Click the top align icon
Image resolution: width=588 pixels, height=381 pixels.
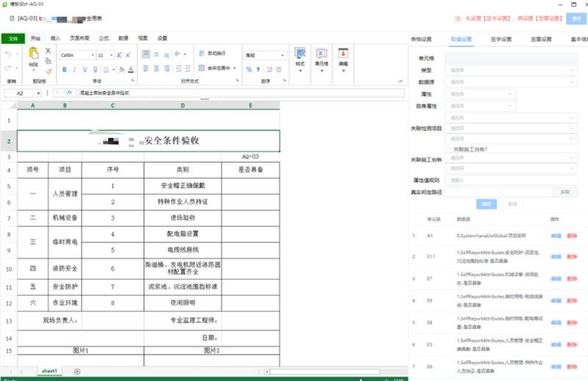146,54
